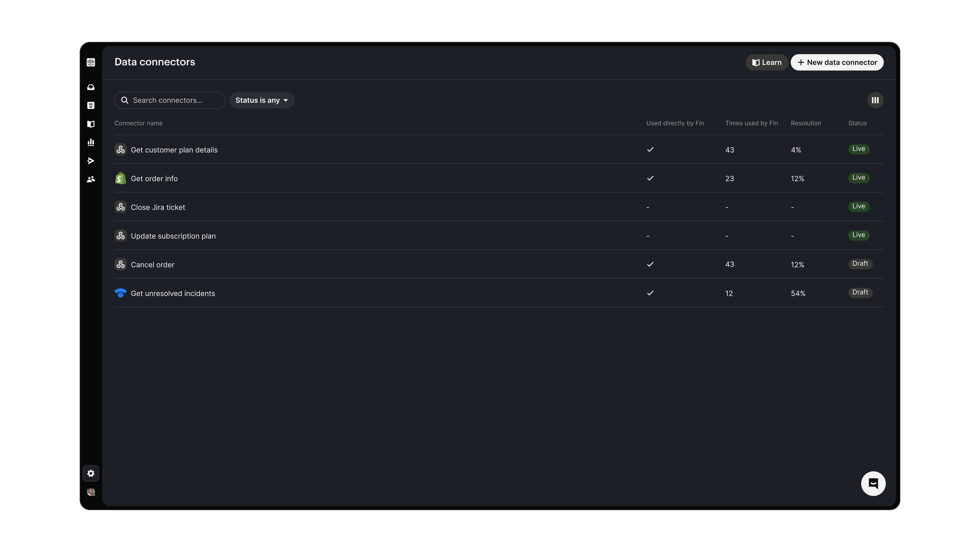
Task: Open the Reports bar chart icon
Action: (x=91, y=142)
